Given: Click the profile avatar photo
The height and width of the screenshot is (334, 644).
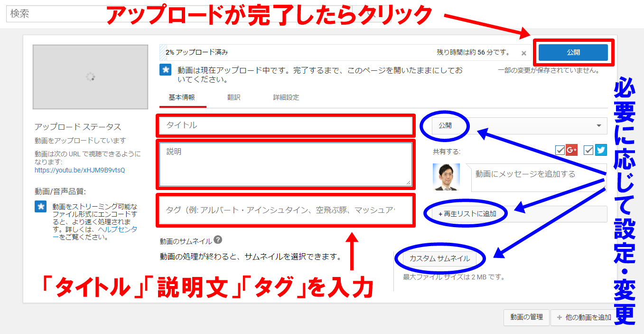Looking at the screenshot, I should point(446,177).
